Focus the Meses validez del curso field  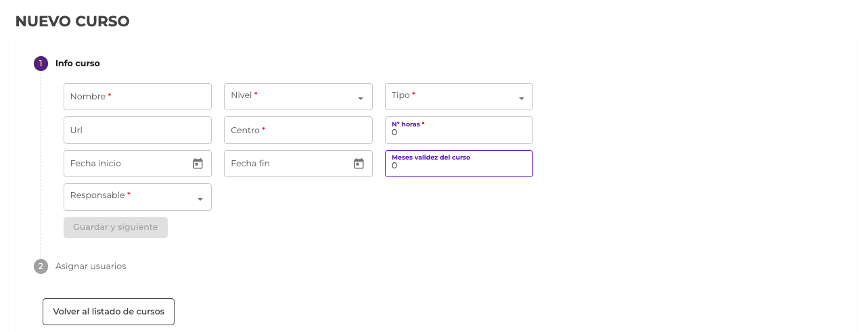459,166
